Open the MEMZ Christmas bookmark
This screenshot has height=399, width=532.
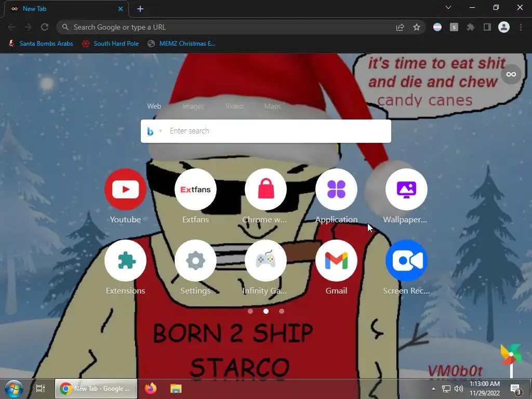click(181, 44)
